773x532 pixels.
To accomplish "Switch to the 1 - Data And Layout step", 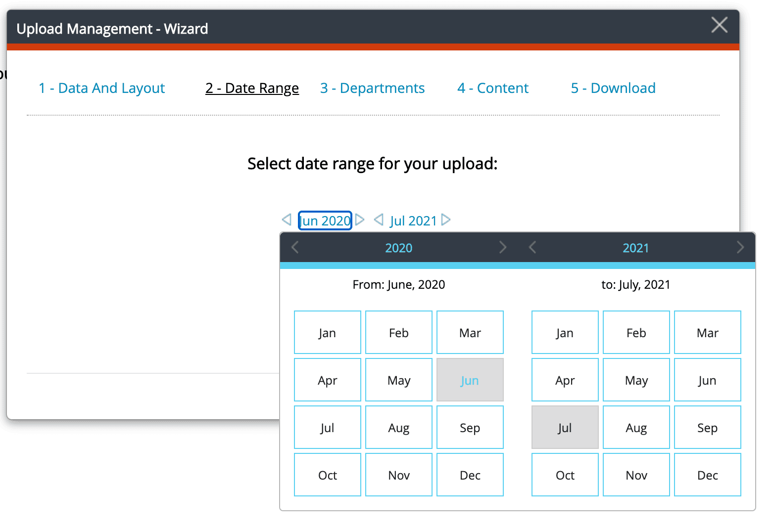I will 101,88.
